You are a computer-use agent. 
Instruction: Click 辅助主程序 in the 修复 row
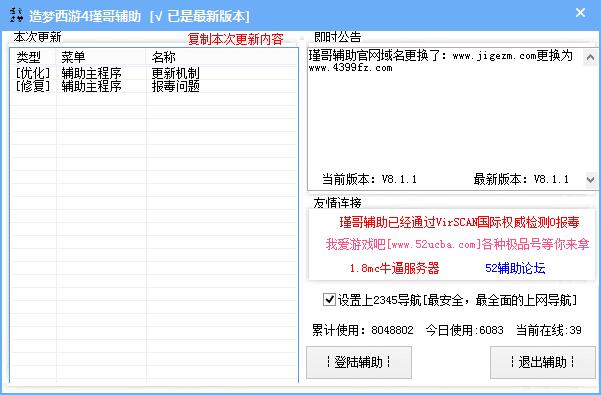(92, 86)
